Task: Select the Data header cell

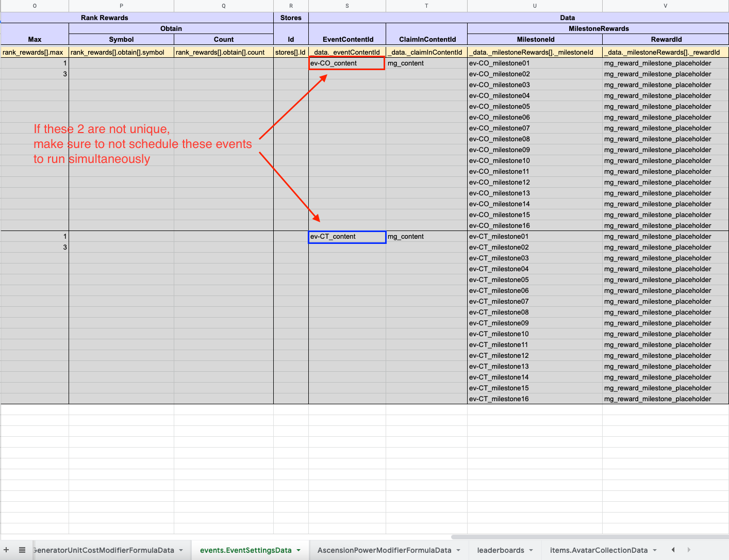Action: [x=519, y=18]
